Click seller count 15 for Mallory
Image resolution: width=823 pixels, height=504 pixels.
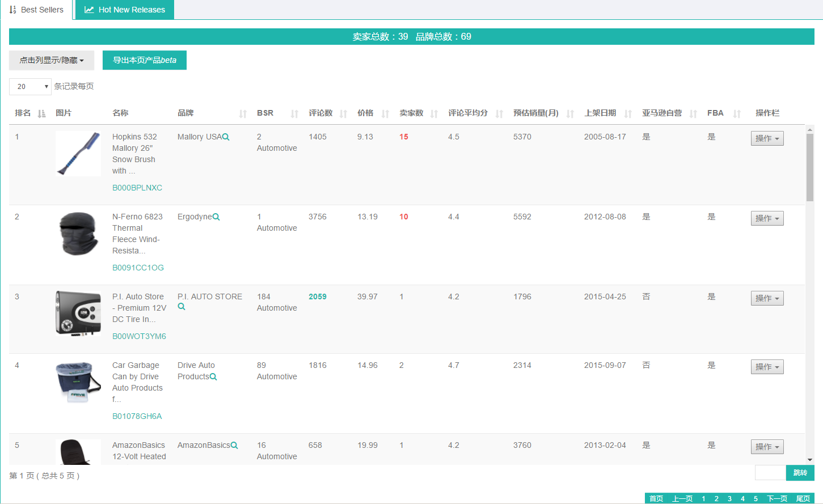[404, 137]
